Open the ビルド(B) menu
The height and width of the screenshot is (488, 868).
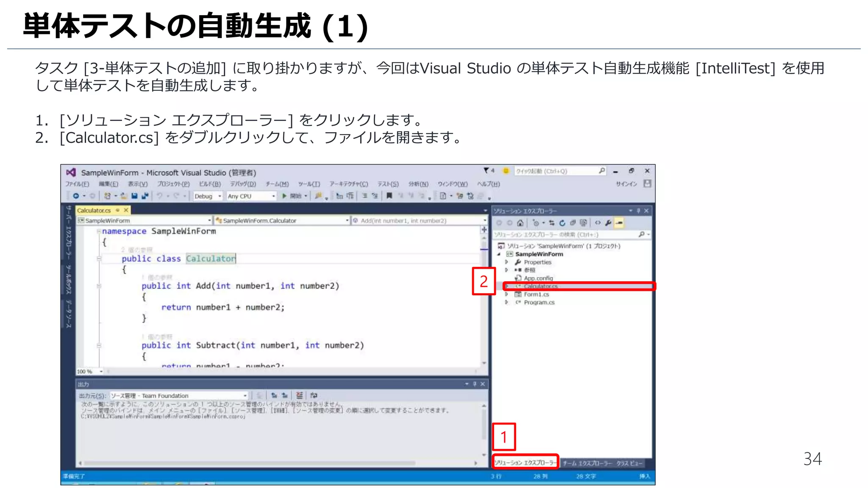click(x=210, y=184)
